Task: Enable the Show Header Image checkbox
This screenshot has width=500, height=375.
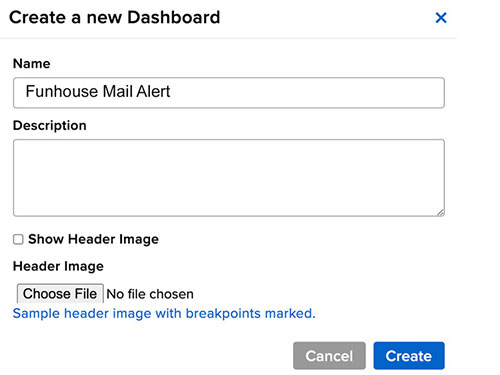Action: click(18, 239)
